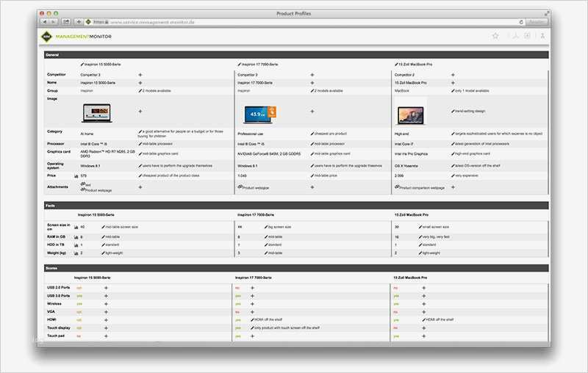Add note to Wireless row for Inspiron 17
588x373 pixels.
(x=252, y=304)
